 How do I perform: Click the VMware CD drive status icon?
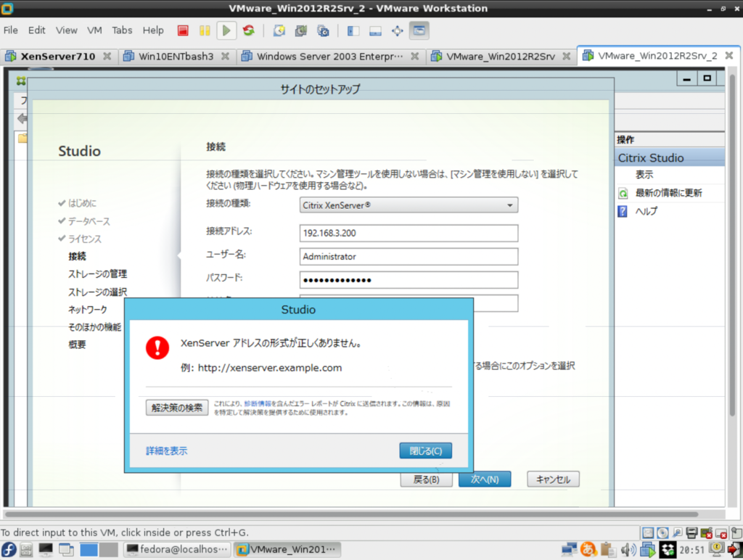pyautogui.click(x=662, y=533)
